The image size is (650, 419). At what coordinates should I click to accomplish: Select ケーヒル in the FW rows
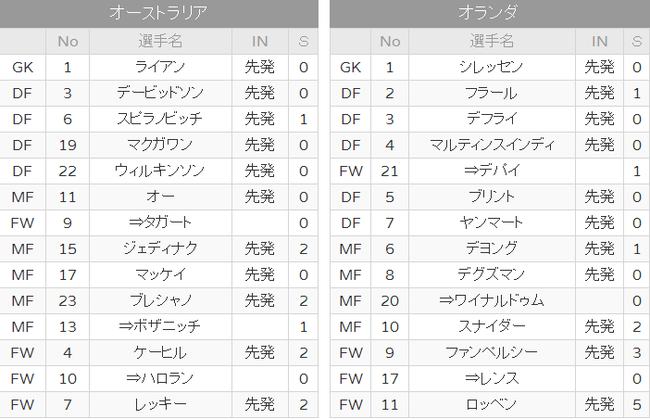click(x=160, y=353)
